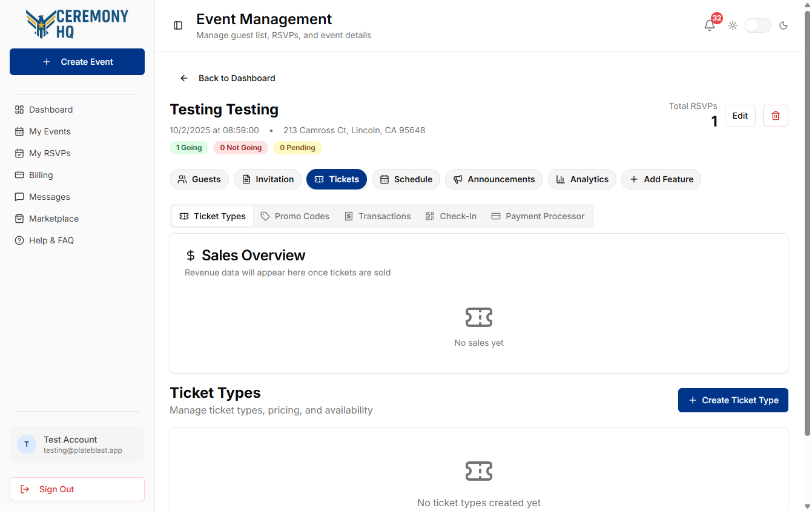Click the event address text

point(354,130)
